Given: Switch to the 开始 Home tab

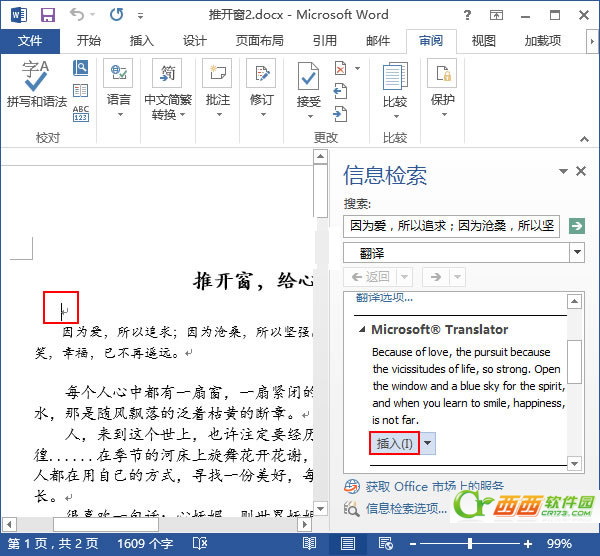Looking at the screenshot, I should 88,41.
